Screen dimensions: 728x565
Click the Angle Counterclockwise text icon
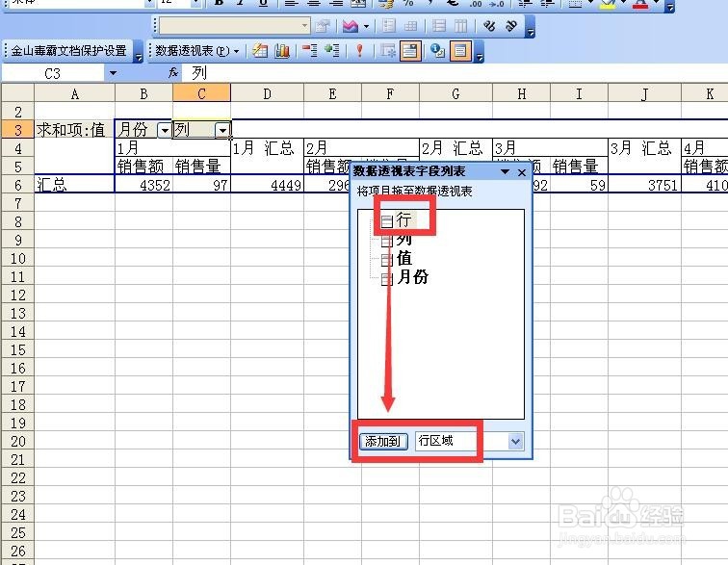(511, 26)
